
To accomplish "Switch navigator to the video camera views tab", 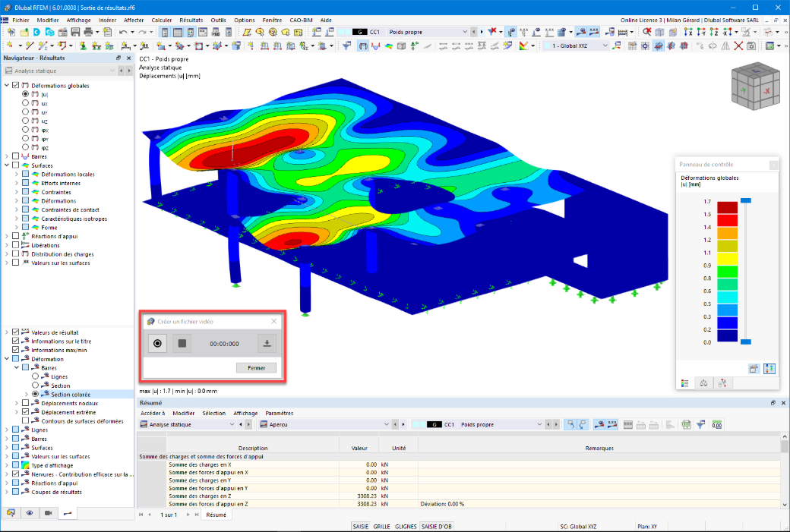I will coord(49,513).
